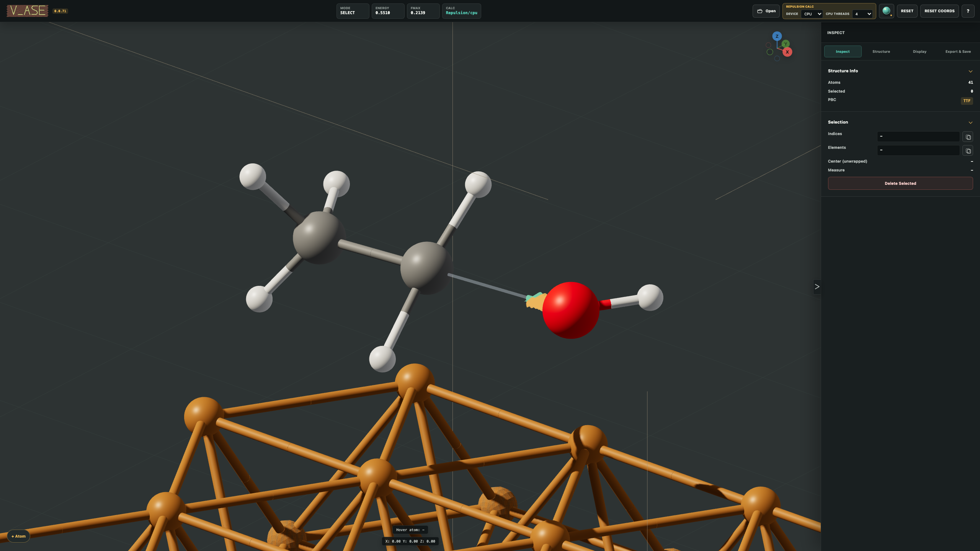The image size is (980, 551).
Task: Align view to the Y axis gizmo
Action: click(x=786, y=44)
